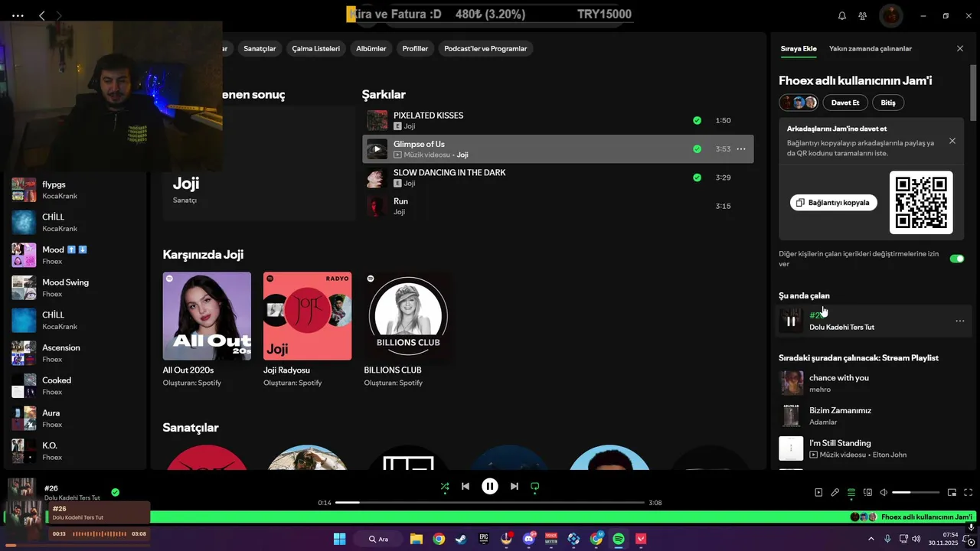Switch to Yakın zamanda çalınanlar tab
980x551 pixels.
click(871, 48)
